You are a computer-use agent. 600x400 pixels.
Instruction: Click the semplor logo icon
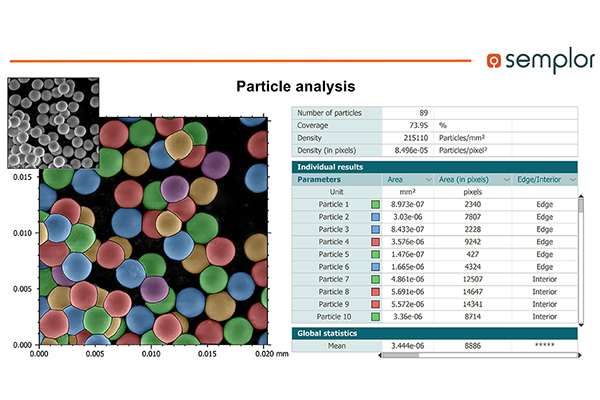coord(494,60)
